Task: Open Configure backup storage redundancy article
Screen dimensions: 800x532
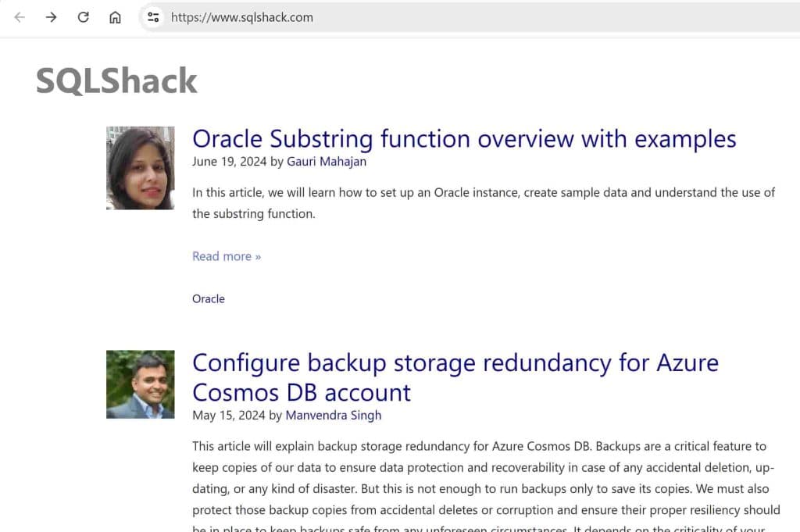Action: click(455, 377)
